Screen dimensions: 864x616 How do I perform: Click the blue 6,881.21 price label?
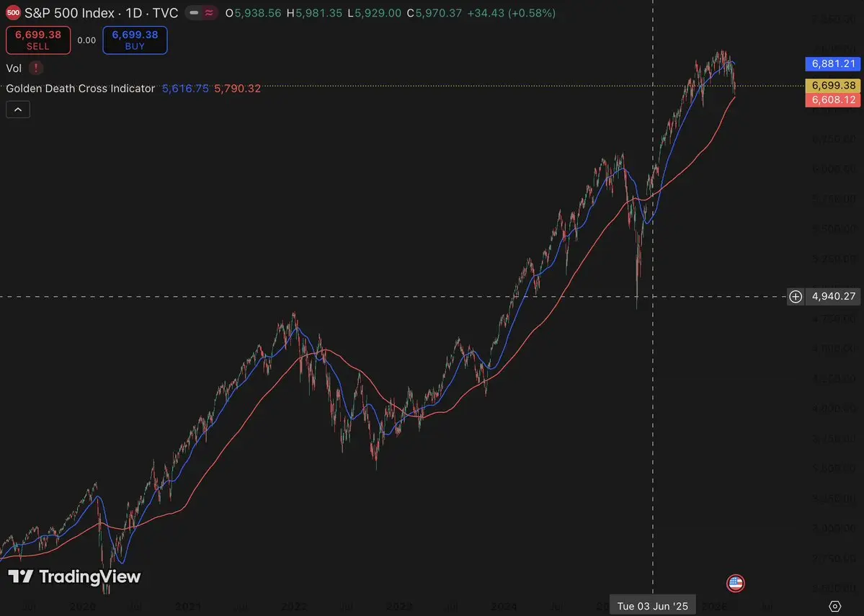833,63
